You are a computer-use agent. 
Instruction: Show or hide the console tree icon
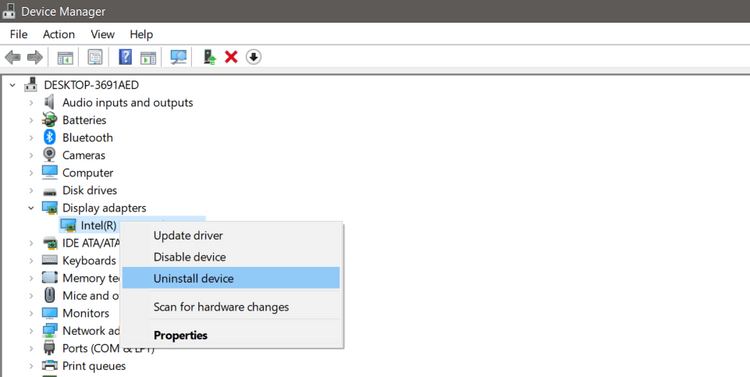tap(65, 57)
